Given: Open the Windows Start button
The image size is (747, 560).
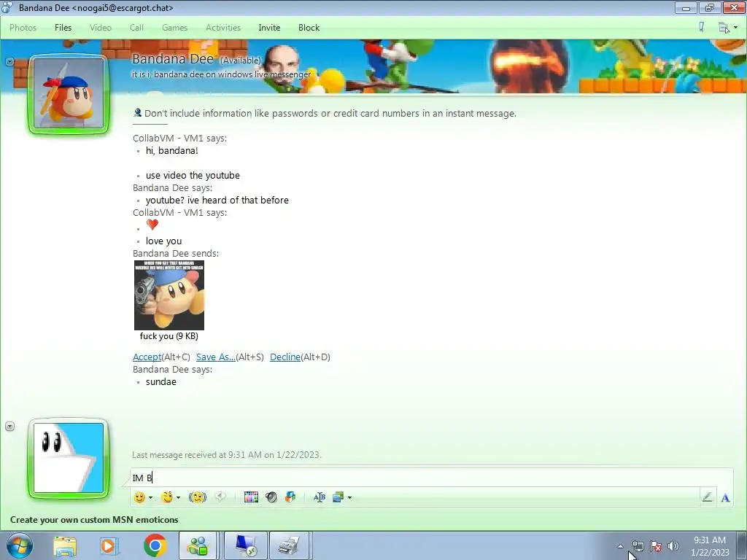Looking at the screenshot, I should [x=20, y=545].
